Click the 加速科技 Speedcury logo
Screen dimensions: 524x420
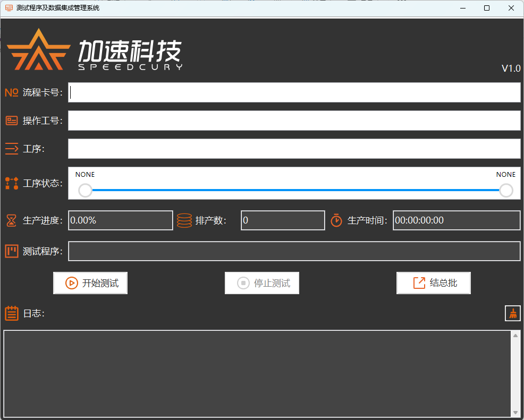point(93,50)
